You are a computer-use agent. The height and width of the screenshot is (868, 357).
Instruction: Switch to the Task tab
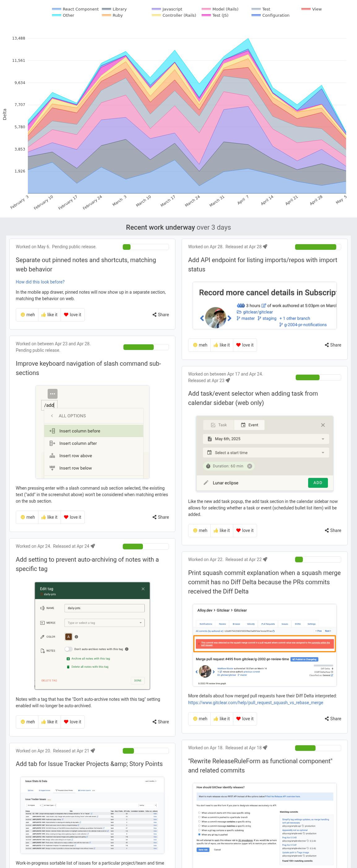pyautogui.click(x=219, y=425)
